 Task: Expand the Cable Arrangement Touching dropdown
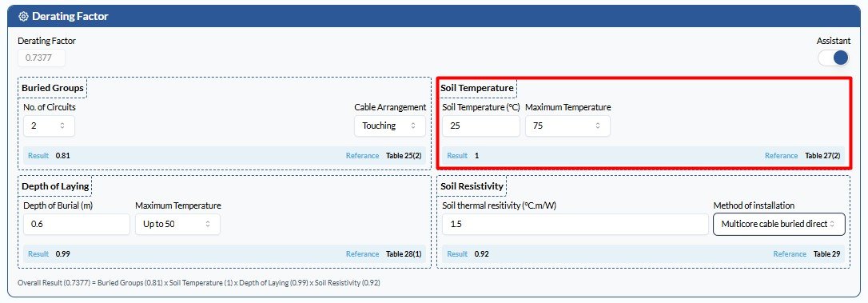tap(390, 126)
